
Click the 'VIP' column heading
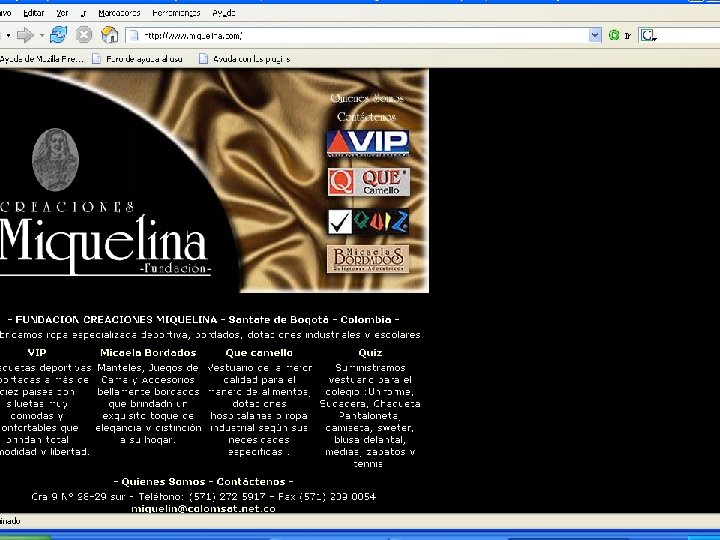point(37,353)
